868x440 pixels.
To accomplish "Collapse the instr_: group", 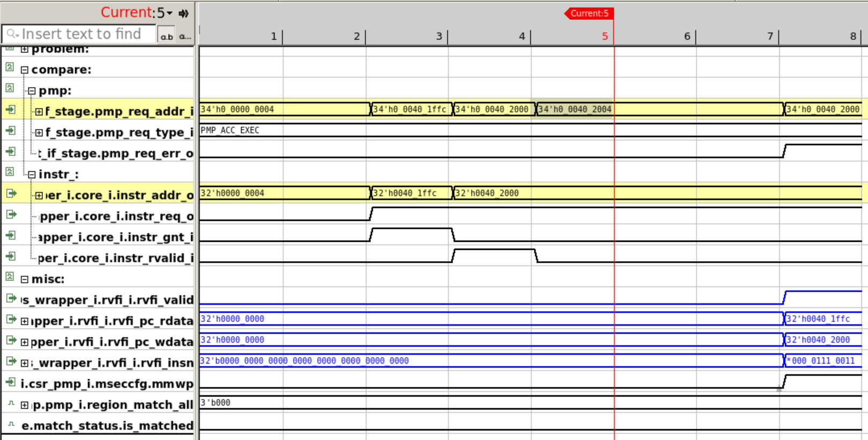I will 32,175.
